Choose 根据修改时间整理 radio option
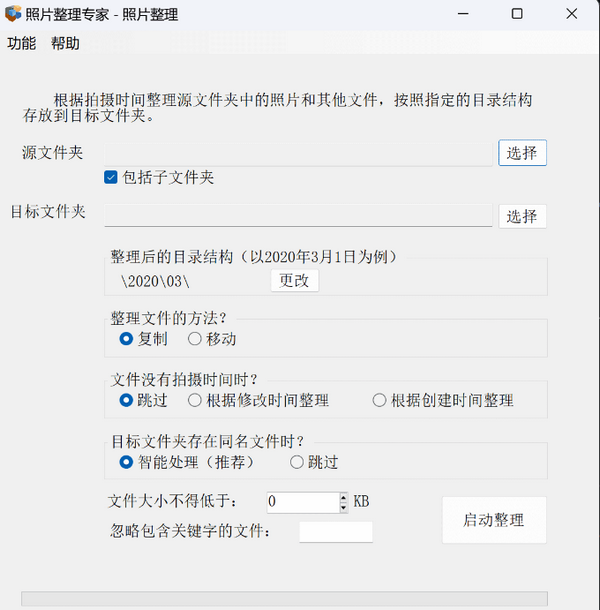The image size is (600, 610). pos(195,400)
